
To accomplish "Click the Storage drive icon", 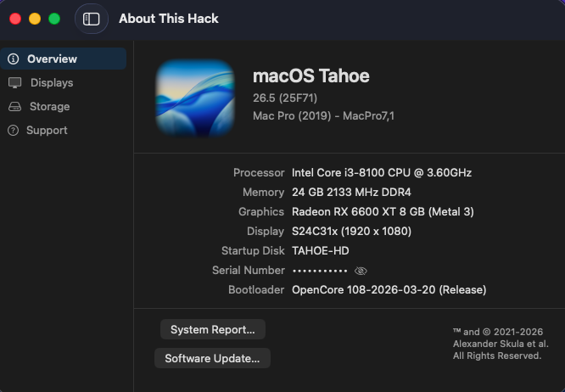I will (14, 107).
